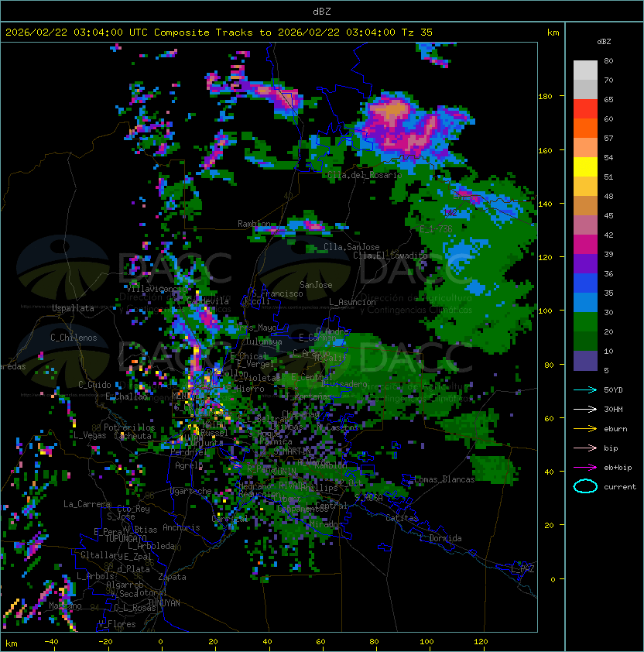Viewport: 644px width, 652px height.
Task: Click the magenta eb+bip arrow legend icon
Action: (x=585, y=468)
